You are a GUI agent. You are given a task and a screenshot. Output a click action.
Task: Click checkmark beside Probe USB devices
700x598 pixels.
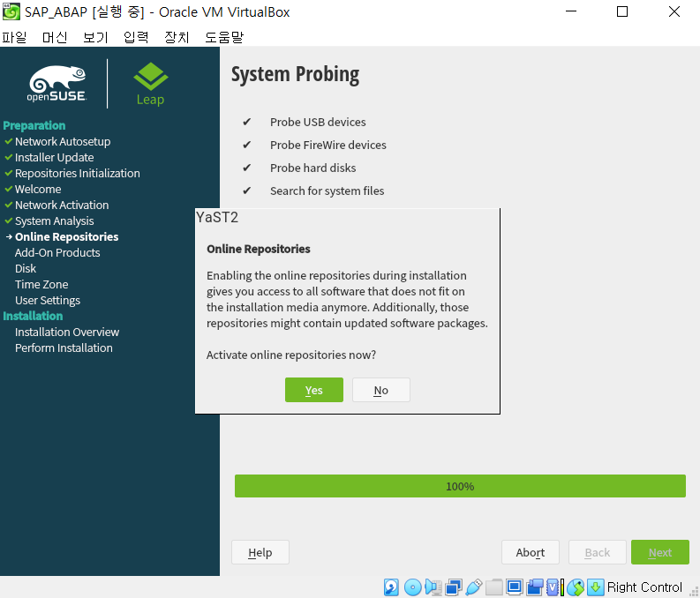click(x=247, y=122)
